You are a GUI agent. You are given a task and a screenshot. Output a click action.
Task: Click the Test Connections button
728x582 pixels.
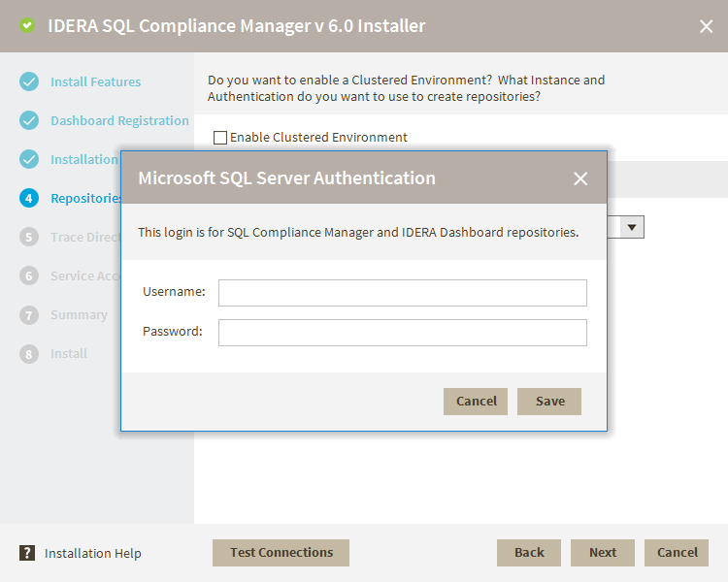pos(281,553)
